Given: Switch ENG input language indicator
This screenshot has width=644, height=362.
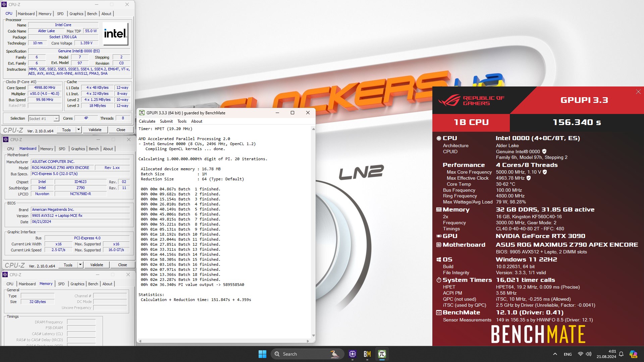Looking at the screenshot, I should [568, 354].
